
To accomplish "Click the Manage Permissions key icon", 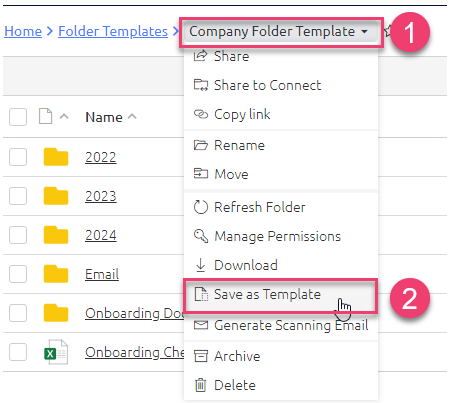I will tap(201, 236).
